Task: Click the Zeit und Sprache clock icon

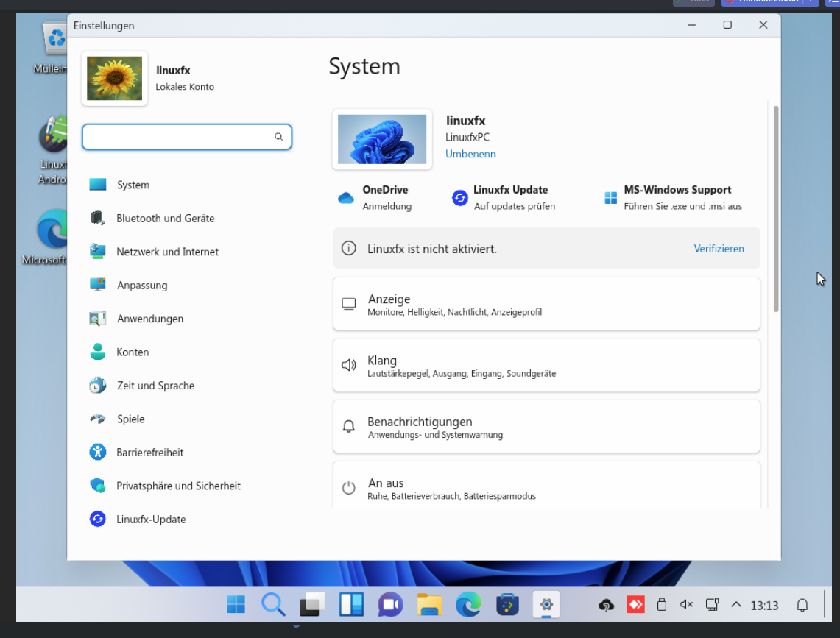Action: pos(97,385)
